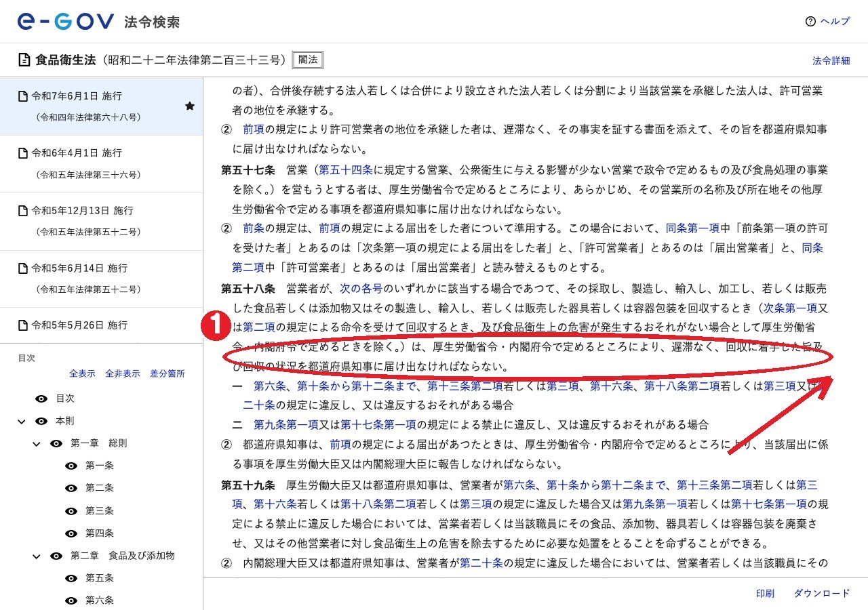Toggle visibility eye for 第一条

click(x=71, y=466)
